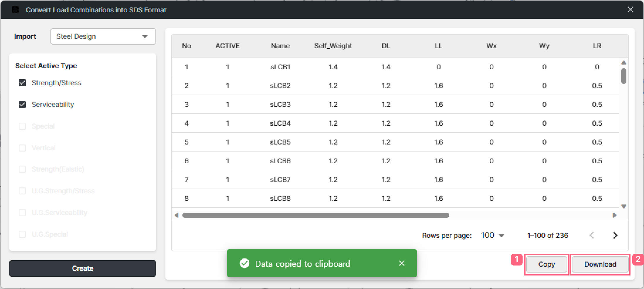The image size is (644, 289).
Task: Open the Rows per page dropdown
Action: 493,235
